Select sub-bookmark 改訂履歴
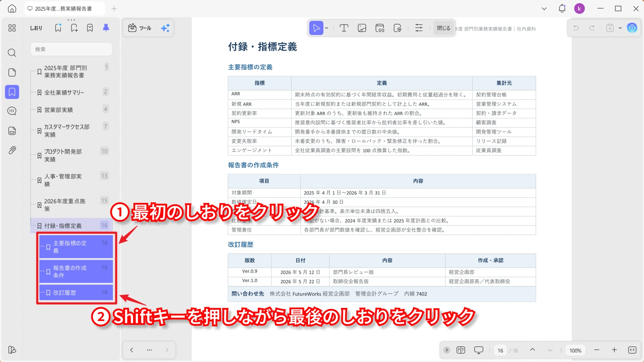644x362 pixels. (76, 292)
